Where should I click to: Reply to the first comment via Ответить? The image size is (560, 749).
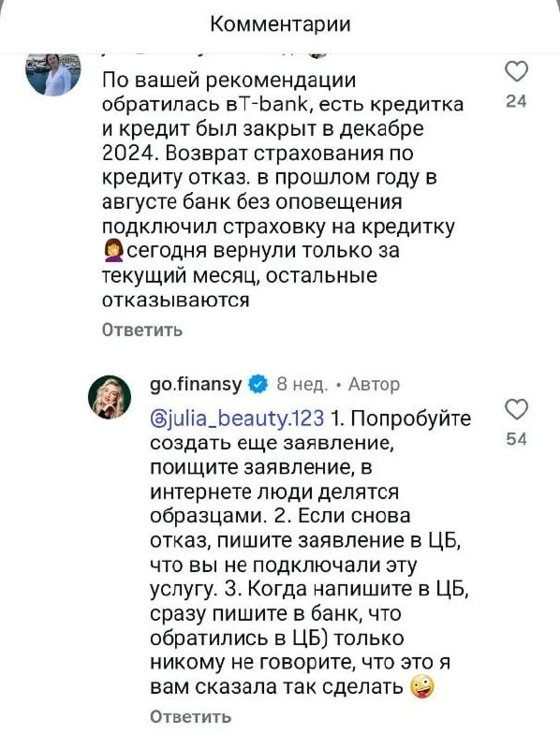tap(142, 330)
